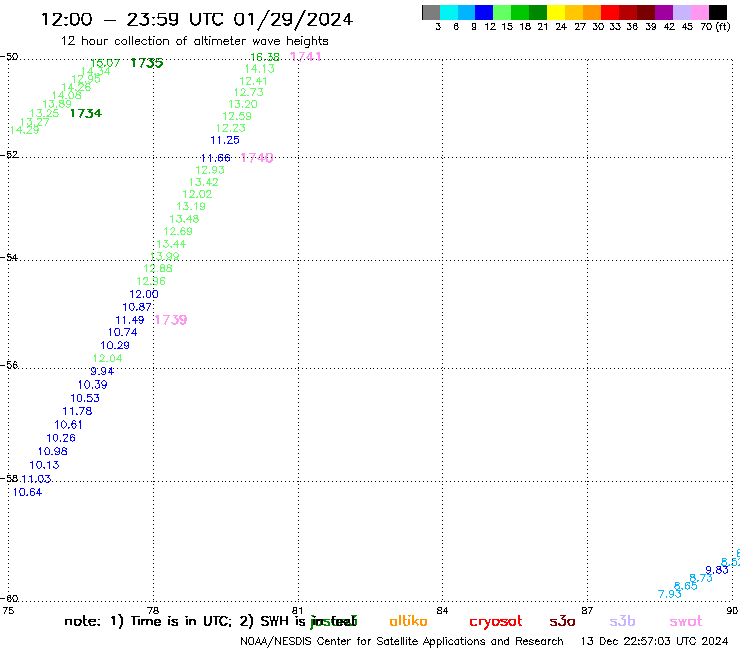Screen dimensions: 740x650
Task: Select the value 10.98
Action: click(x=52, y=452)
